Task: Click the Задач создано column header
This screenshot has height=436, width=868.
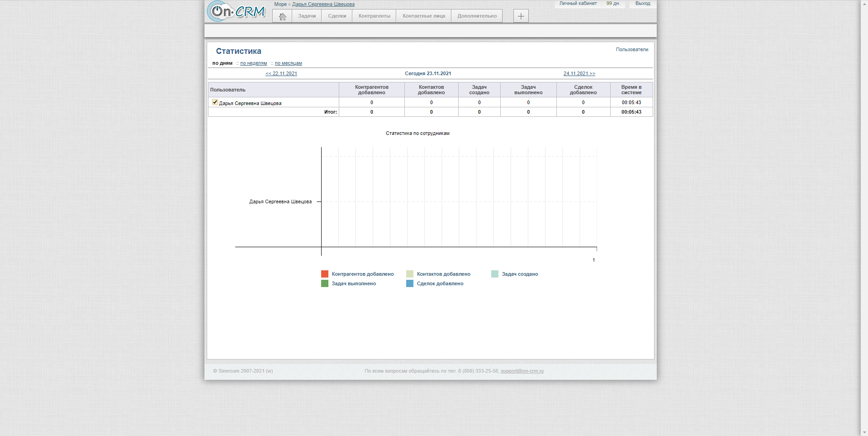Action: click(479, 90)
